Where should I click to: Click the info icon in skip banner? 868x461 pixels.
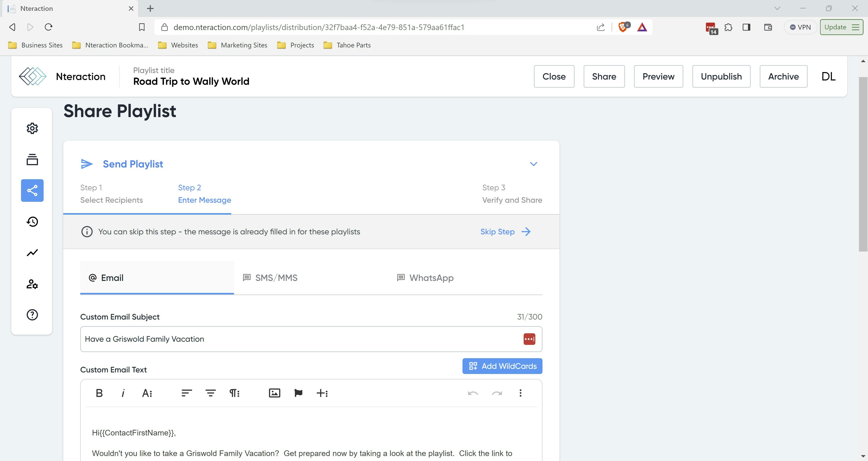[x=87, y=232]
